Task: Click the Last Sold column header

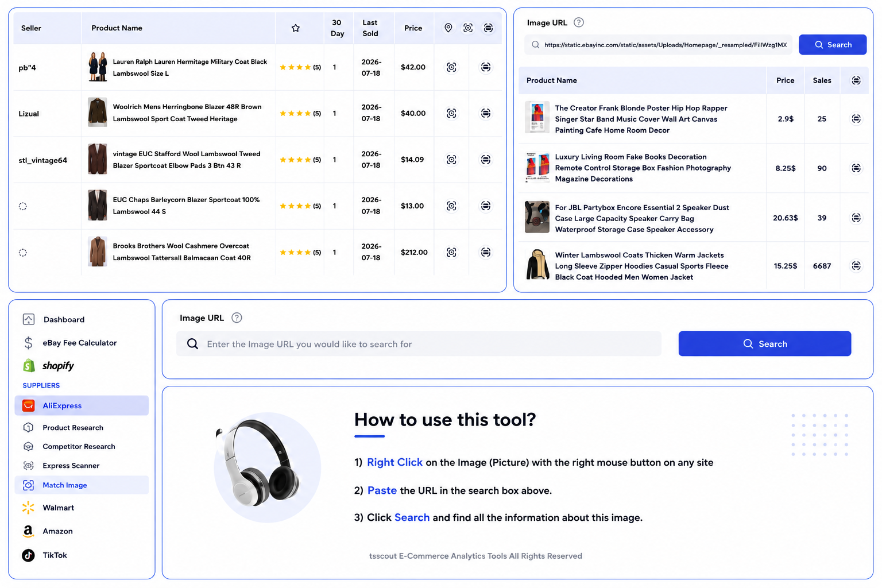Action: [370, 28]
